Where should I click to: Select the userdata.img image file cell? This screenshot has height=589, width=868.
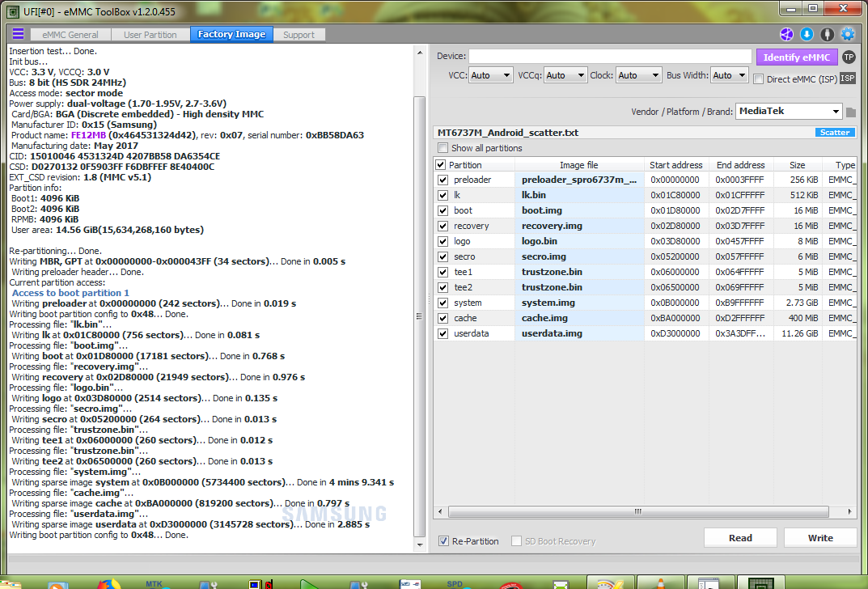[579, 334]
